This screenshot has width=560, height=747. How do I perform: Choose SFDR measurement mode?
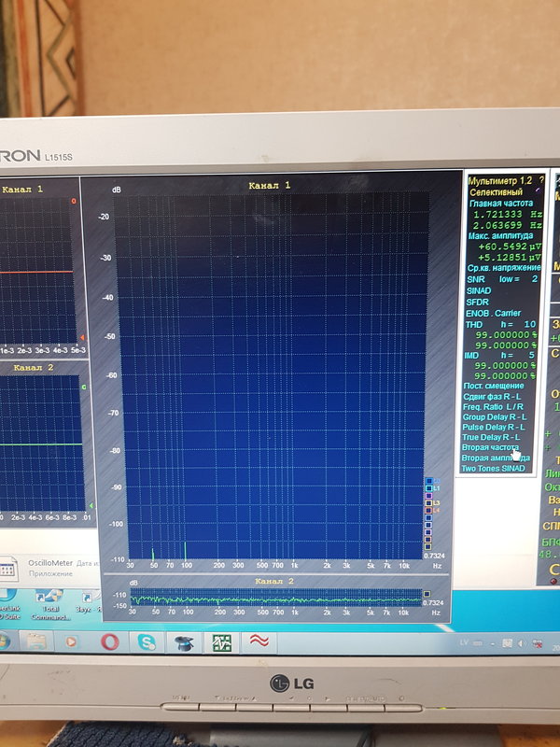477,302
